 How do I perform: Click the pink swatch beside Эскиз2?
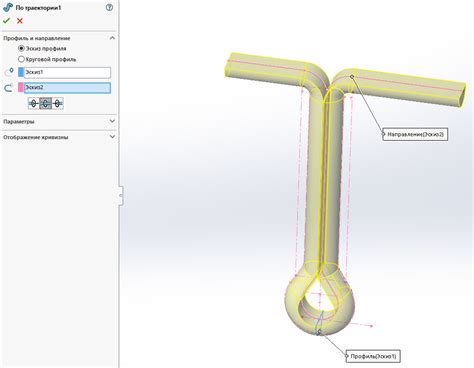pos(21,88)
